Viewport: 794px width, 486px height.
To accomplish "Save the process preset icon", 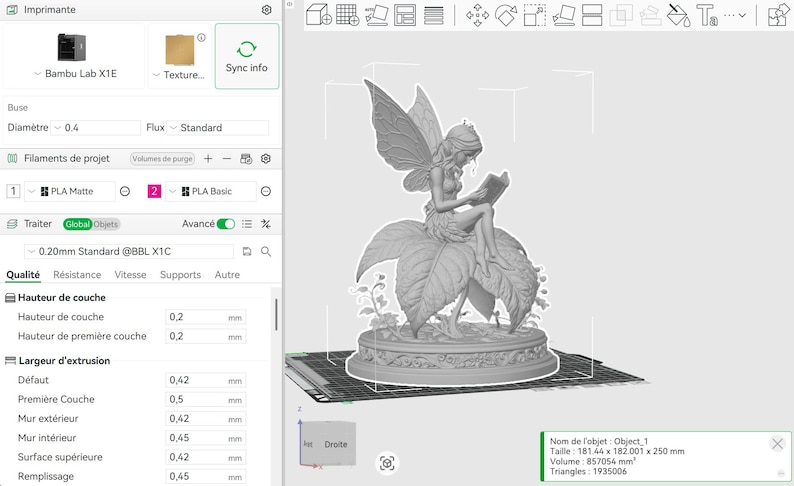I will (247, 251).
